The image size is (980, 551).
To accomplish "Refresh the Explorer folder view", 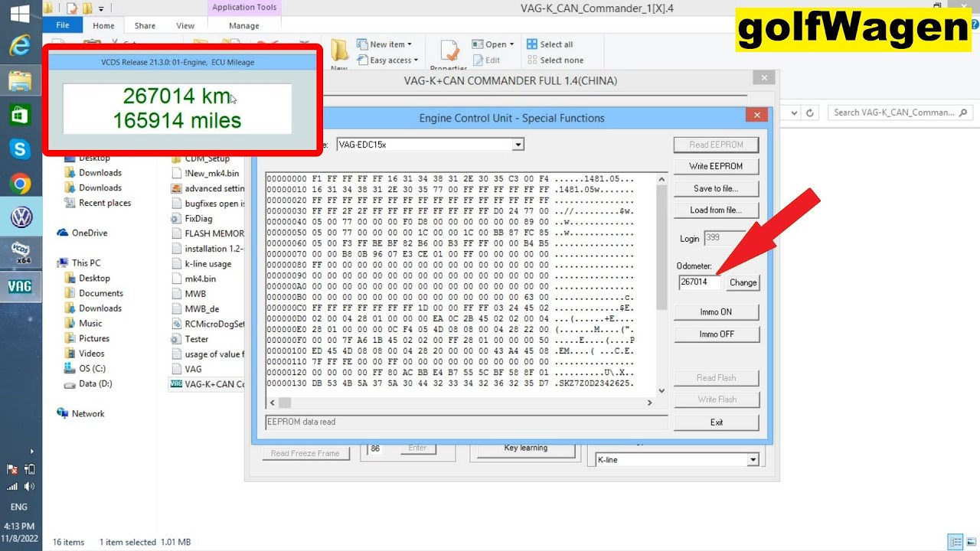I will pos(811,112).
